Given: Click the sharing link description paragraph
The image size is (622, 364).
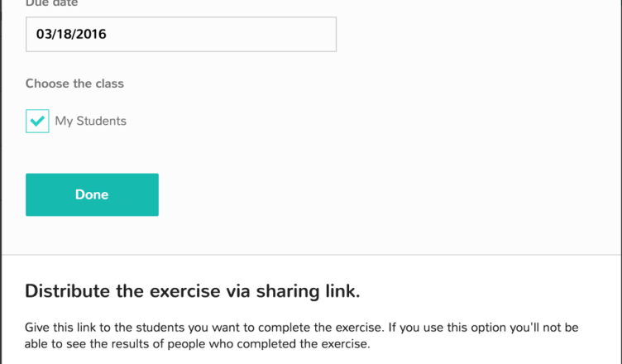Looking at the screenshot, I should click(x=301, y=335).
